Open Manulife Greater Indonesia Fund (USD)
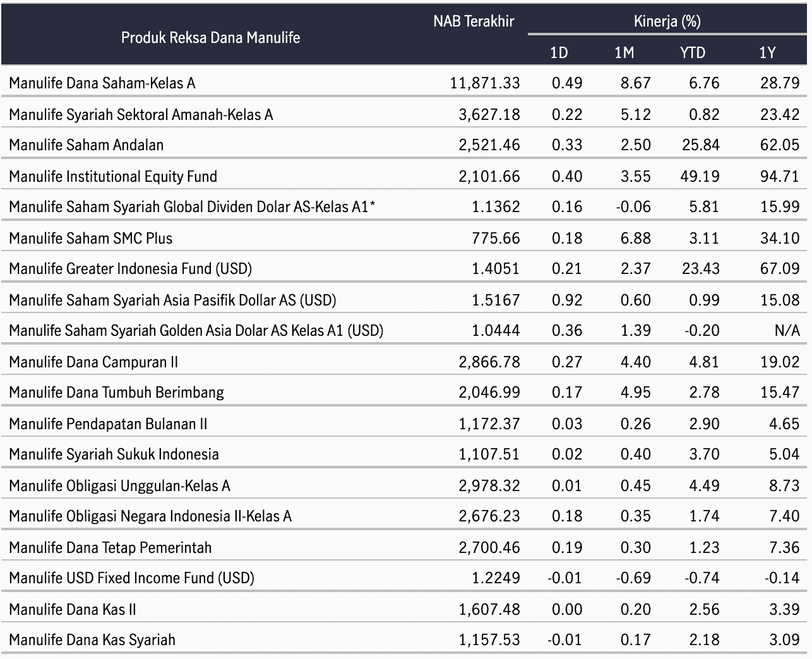Screen dimensions: 812x659 pyautogui.click(x=130, y=269)
